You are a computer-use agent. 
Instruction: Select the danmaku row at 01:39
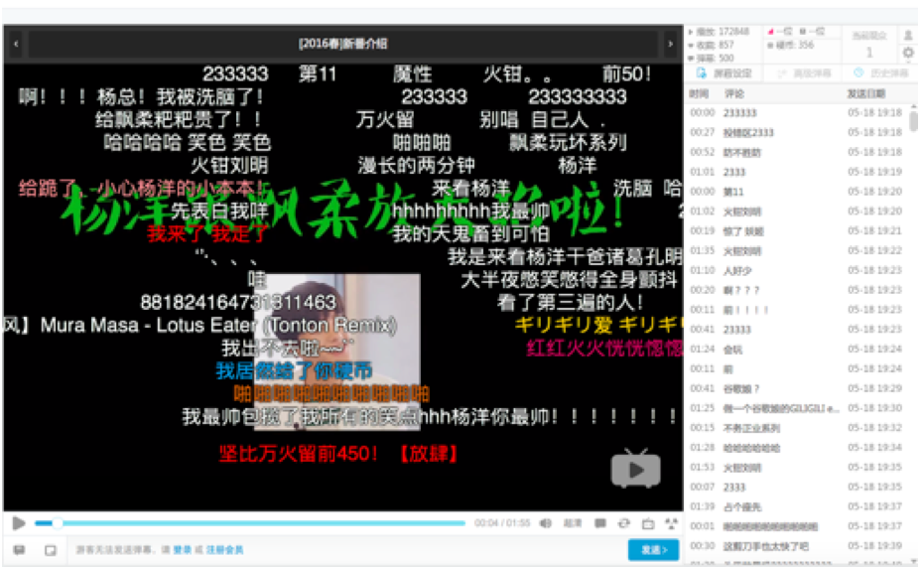point(797,506)
